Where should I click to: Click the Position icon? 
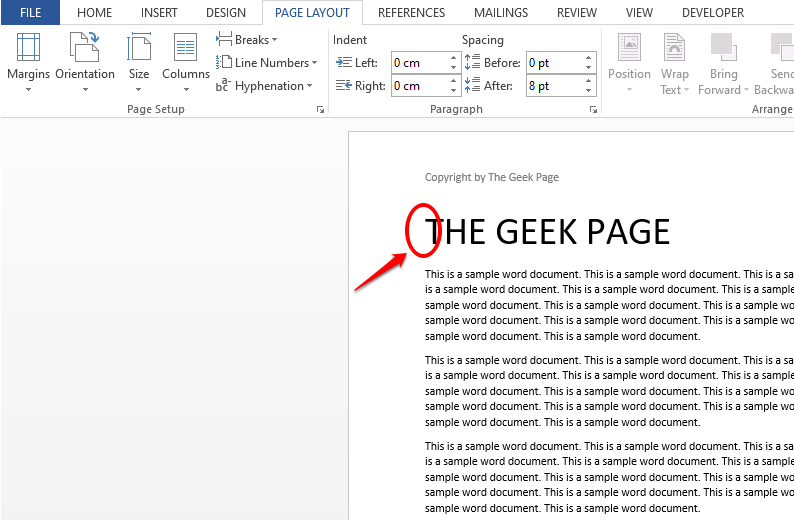[x=629, y=47]
